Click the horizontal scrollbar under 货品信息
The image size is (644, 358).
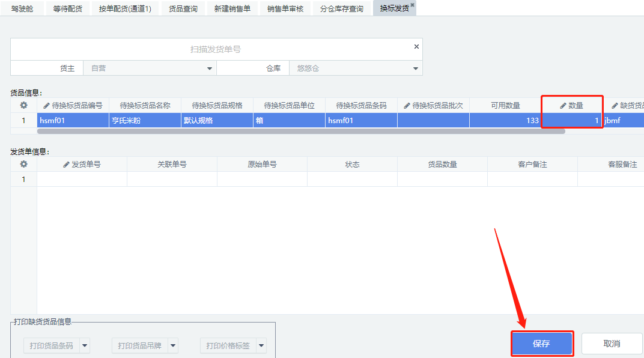300,131
